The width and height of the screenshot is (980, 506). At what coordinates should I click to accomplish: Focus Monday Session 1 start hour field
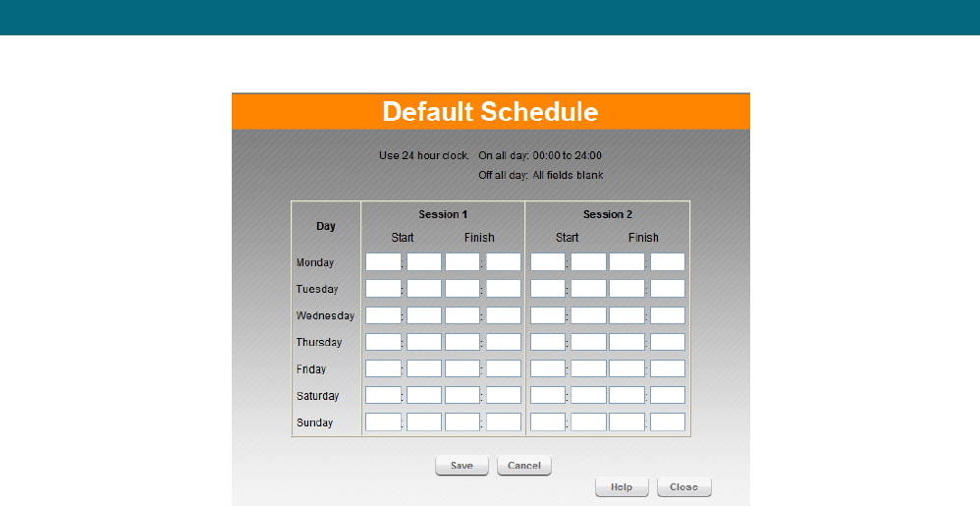click(383, 262)
